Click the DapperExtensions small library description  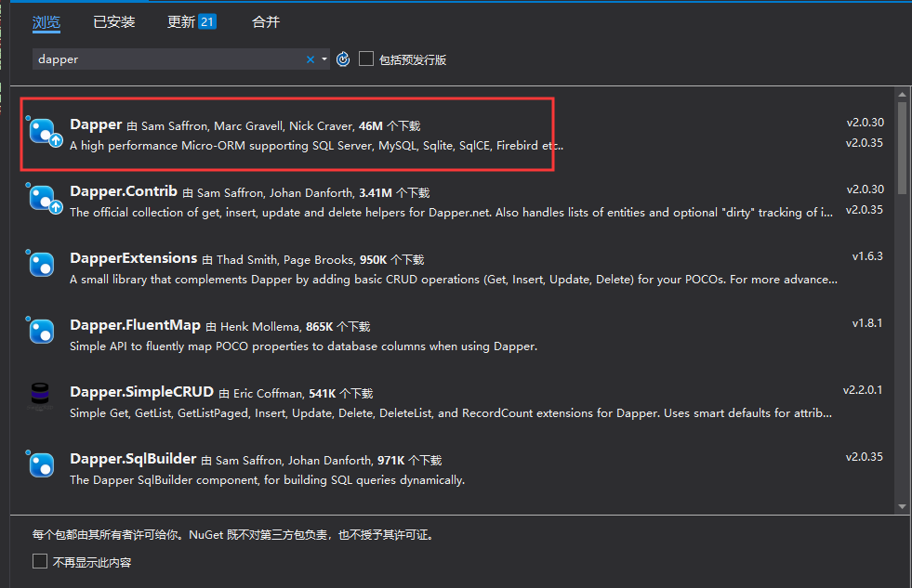click(454, 280)
